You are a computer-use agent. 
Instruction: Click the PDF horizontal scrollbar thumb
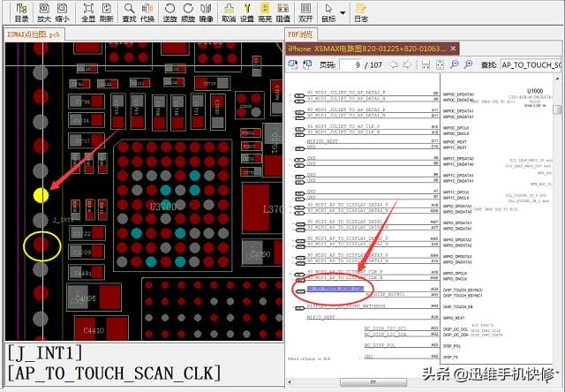pyautogui.click(x=373, y=382)
